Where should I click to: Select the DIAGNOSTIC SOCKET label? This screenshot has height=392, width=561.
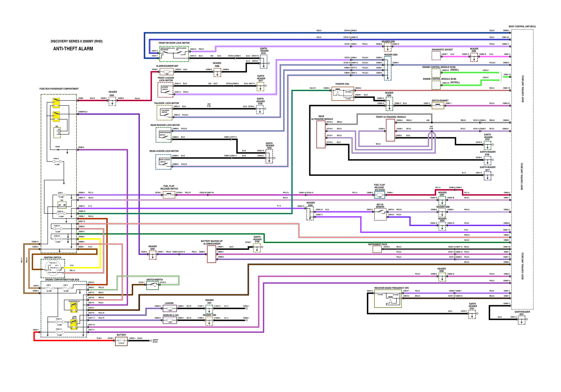442,50
